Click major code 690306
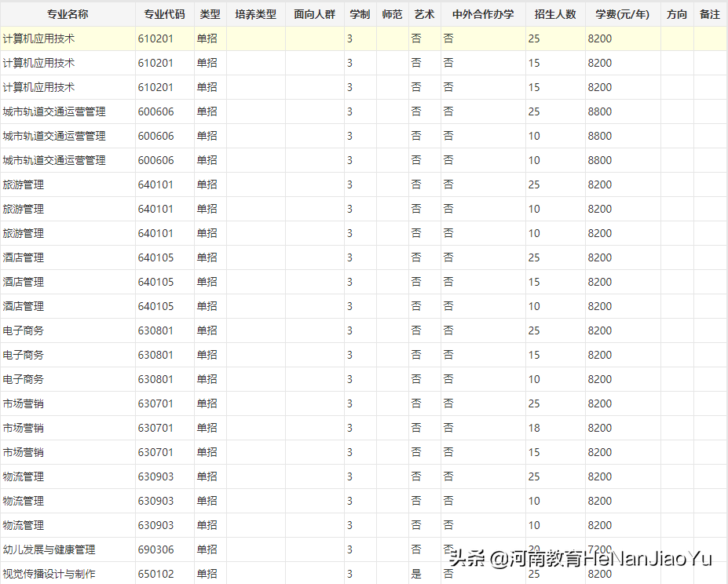 [155, 549]
